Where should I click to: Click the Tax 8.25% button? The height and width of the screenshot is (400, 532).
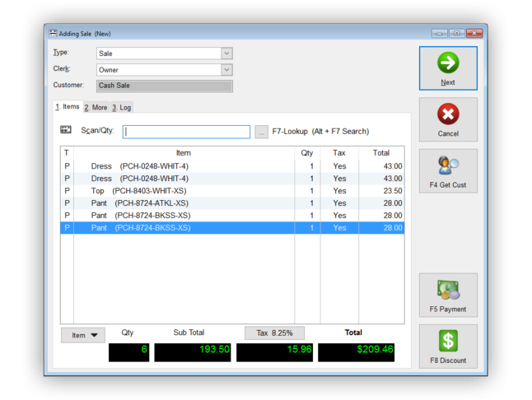[x=274, y=333]
